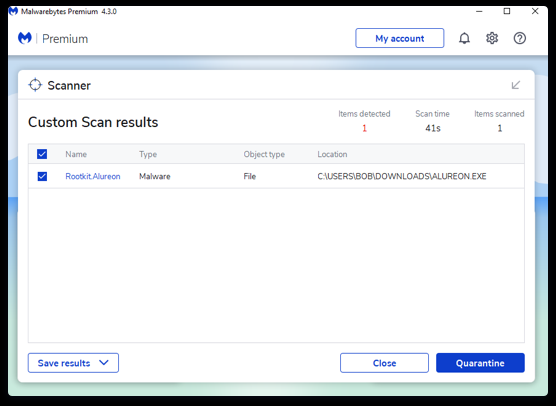Screen dimensions: 556x406
Task: Open settings via the gear icon
Action: pyautogui.click(x=492, y=38)
